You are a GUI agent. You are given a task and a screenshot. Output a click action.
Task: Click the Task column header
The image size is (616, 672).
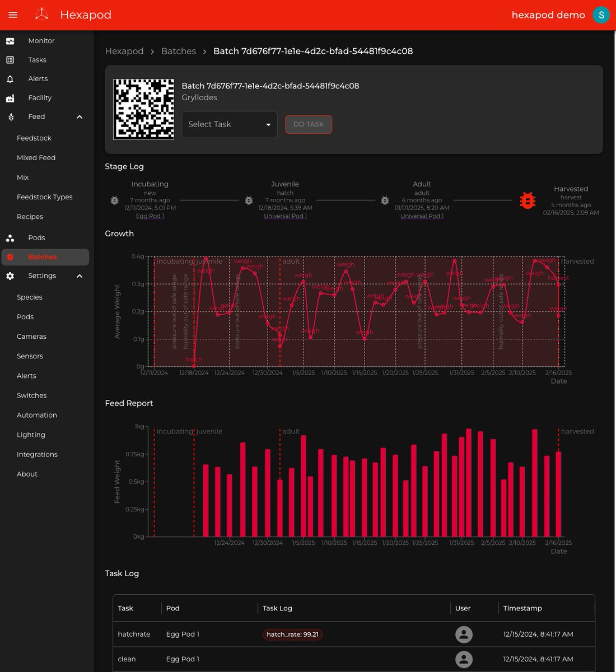point(125,608)
